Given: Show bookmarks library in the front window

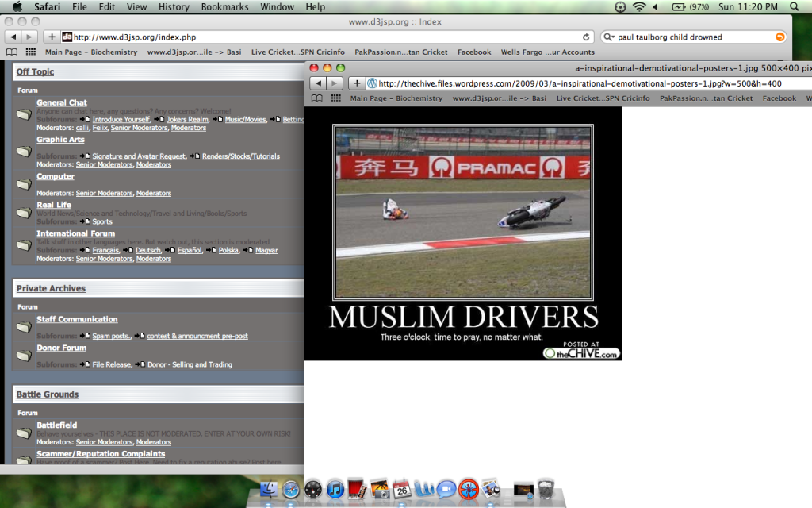Looking at the screenshot, I should click(x=317, y=98).
